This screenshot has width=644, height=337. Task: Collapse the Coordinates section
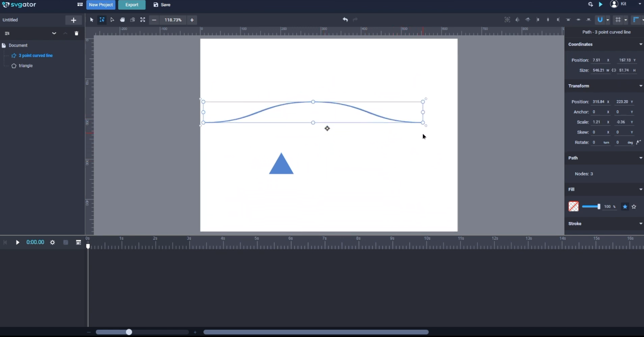click(641, 44)
